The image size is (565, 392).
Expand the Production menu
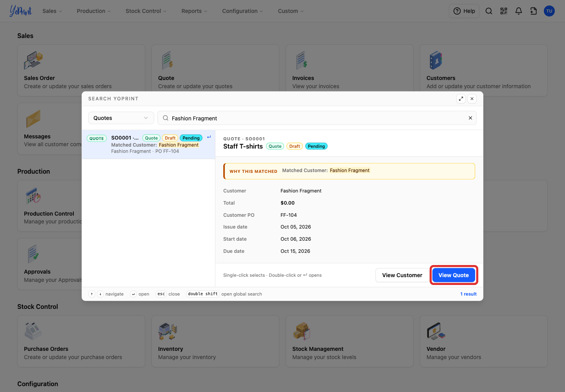click(x=94, y=11)
